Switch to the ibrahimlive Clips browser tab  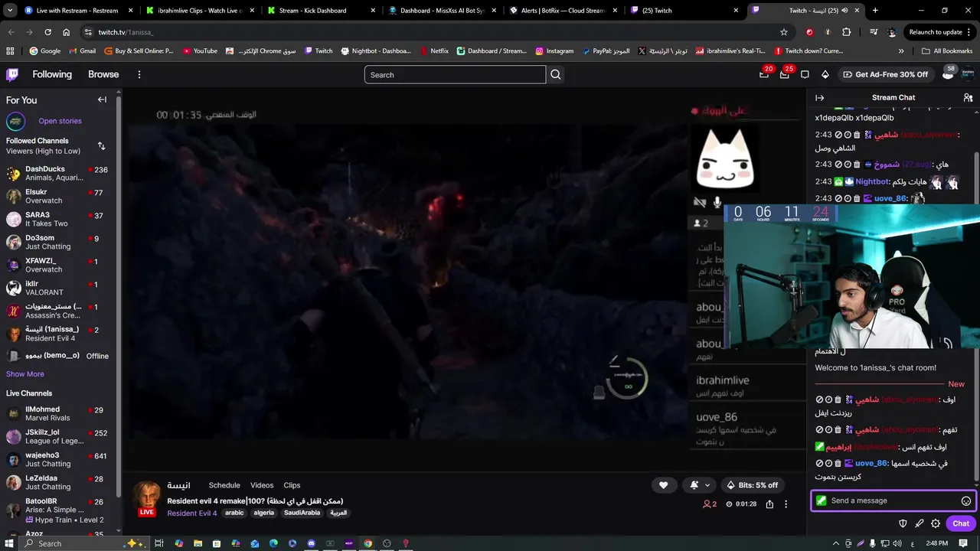[x=199, y=11]
